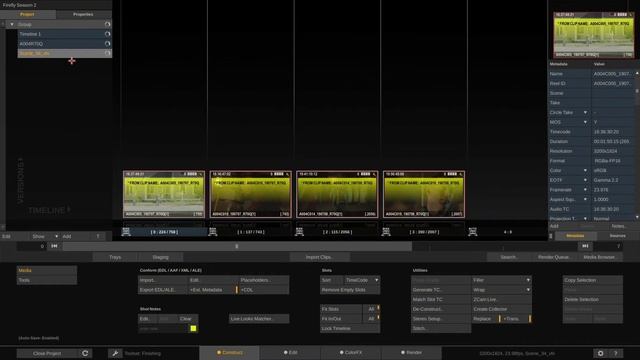This screenshot has width=640, height=360.
Task: Pick the yellow shot note color swatch
Action: coord(193,328)
